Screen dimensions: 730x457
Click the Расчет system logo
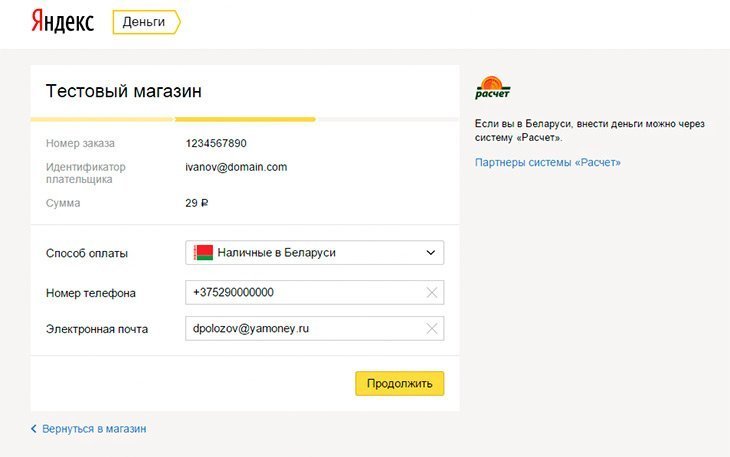[x=493, y=87]
